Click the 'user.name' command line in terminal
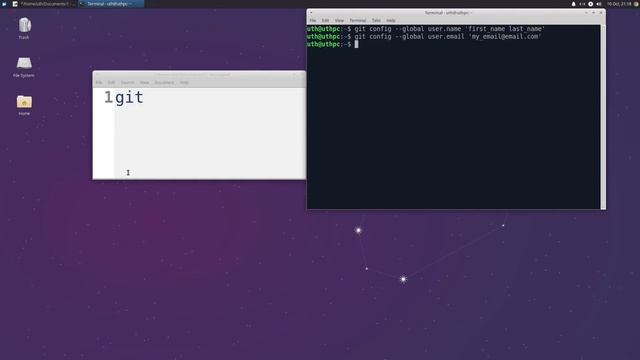Viewport: 640px width, 360px height. 426,29
